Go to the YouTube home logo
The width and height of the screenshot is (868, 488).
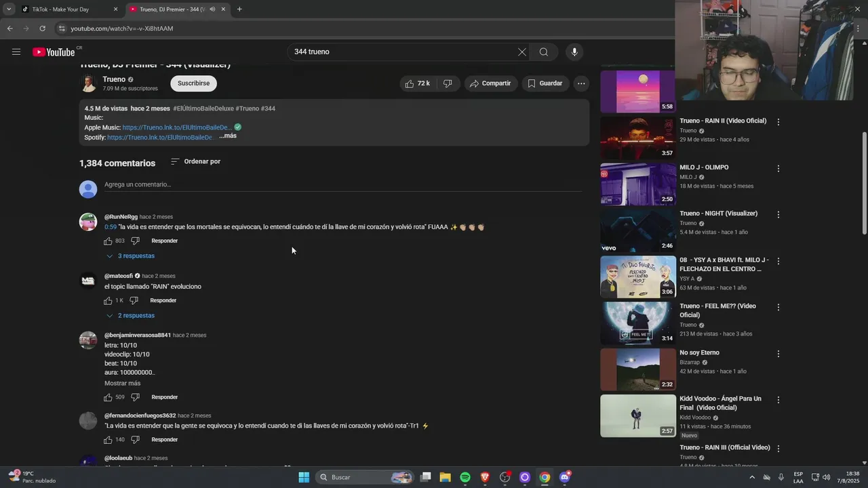pyautogui.click(x=54, y=52)
